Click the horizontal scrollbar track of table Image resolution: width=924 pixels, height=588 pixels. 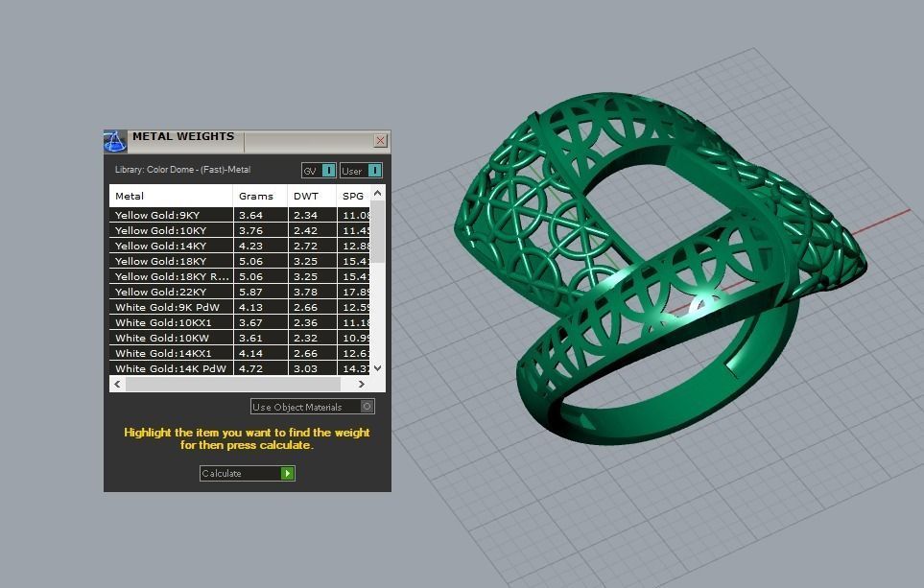click(x=233, y=384)
